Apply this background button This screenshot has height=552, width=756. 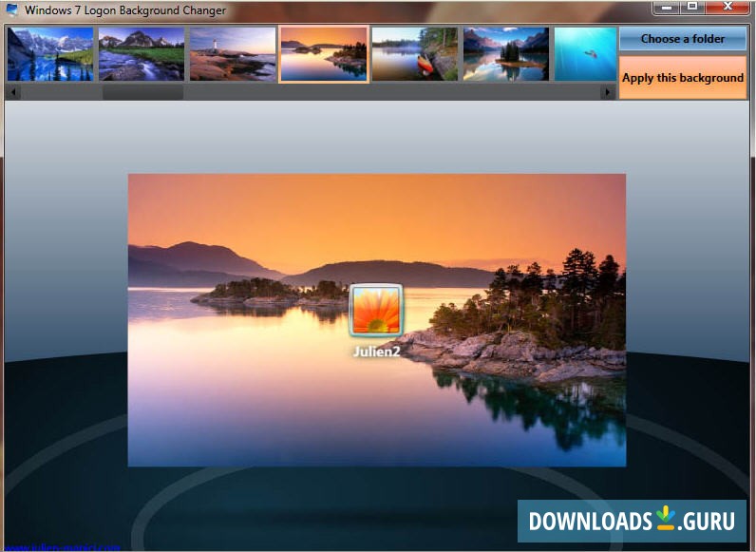pyautogui.click(x=683, y=78)
